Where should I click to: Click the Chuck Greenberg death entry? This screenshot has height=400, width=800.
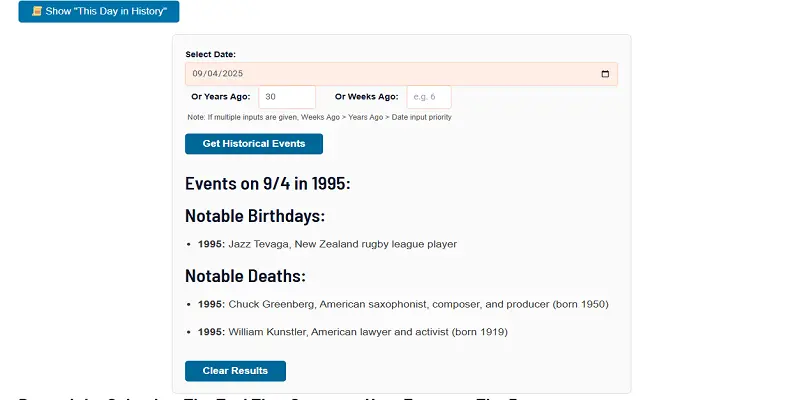coord(403,305)
